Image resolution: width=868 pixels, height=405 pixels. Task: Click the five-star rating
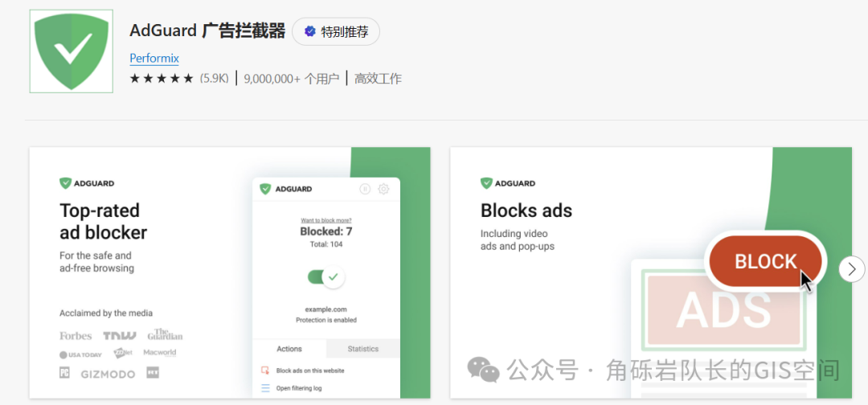tap(161, 79)
